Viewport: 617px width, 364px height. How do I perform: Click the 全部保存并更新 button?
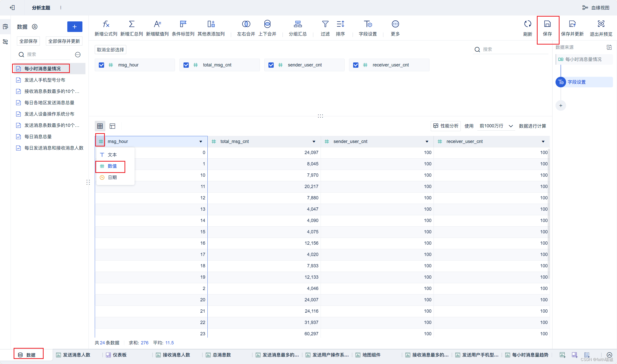64,41
